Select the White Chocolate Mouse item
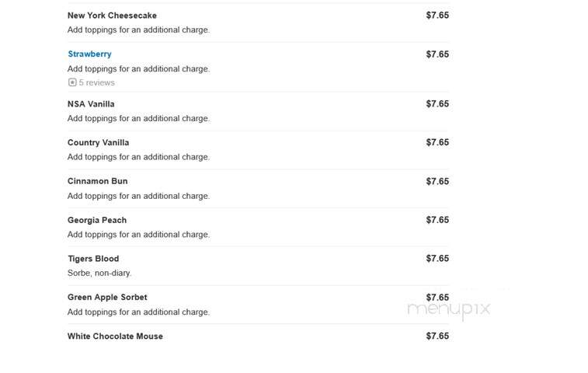This screenshot has height=373, width=588. (115, 336)
